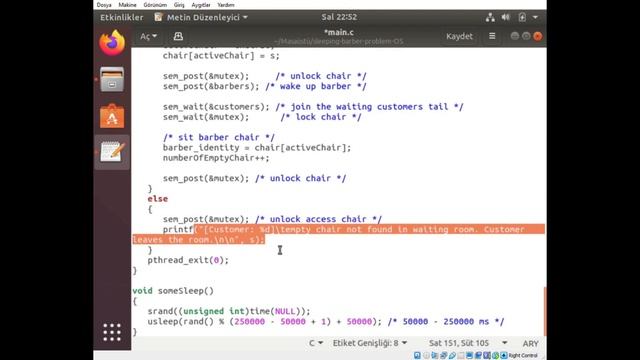The width and height of the screenshot is (640, 360).
Task: Open Makine menu in VirtualBox menu bar
Action: tap(127, 5)
